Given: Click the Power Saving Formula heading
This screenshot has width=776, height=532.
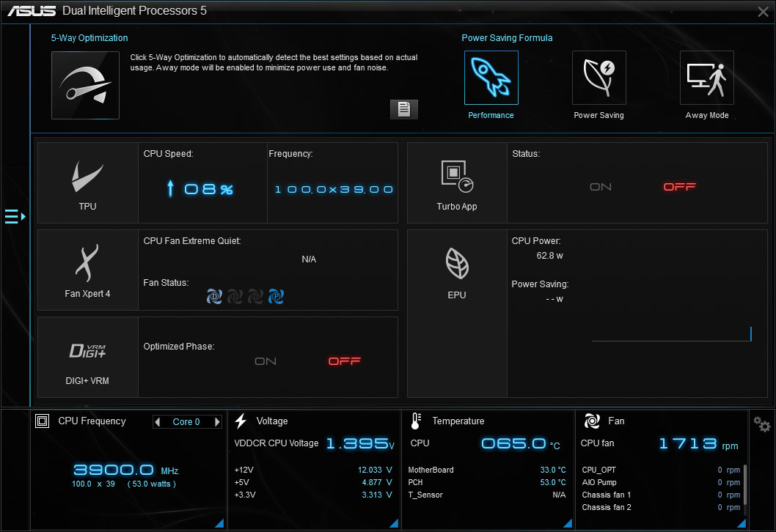Looking at the screenshot, I should click(x=507, y=38).
